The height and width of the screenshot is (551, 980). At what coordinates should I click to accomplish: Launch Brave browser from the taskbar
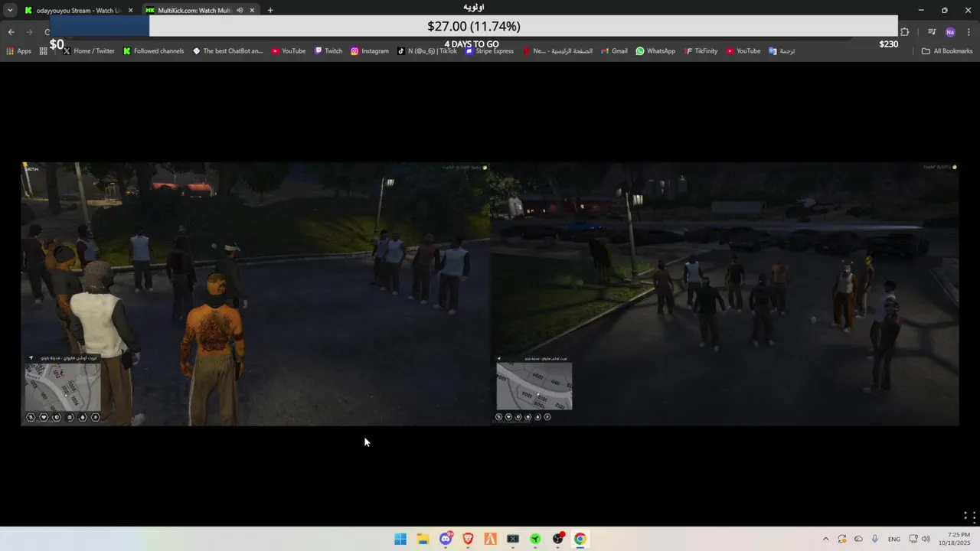pos(468,539)
